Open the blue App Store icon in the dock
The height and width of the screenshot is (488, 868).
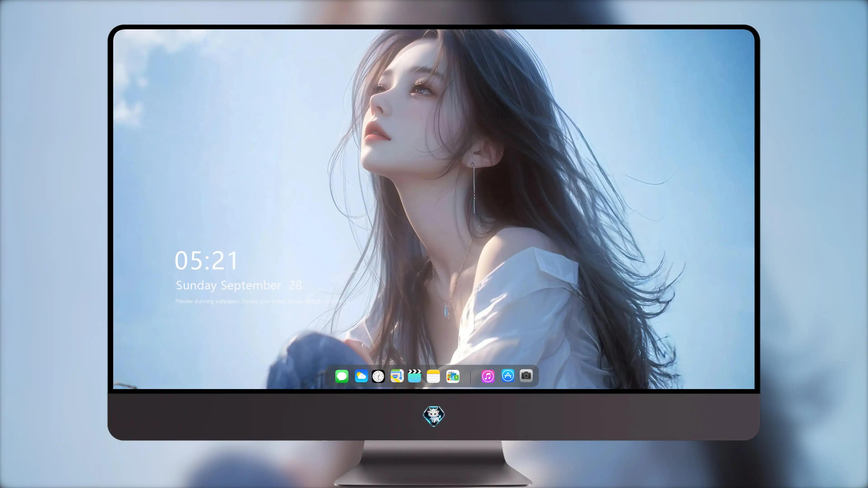pyautogui.click(x=508, y=375)
